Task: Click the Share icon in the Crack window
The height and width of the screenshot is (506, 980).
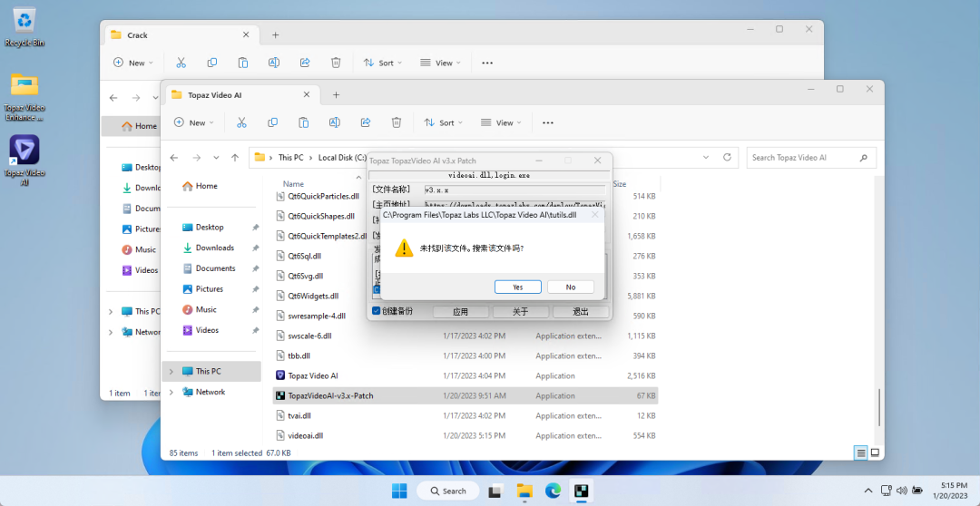Action: [305, 63]
